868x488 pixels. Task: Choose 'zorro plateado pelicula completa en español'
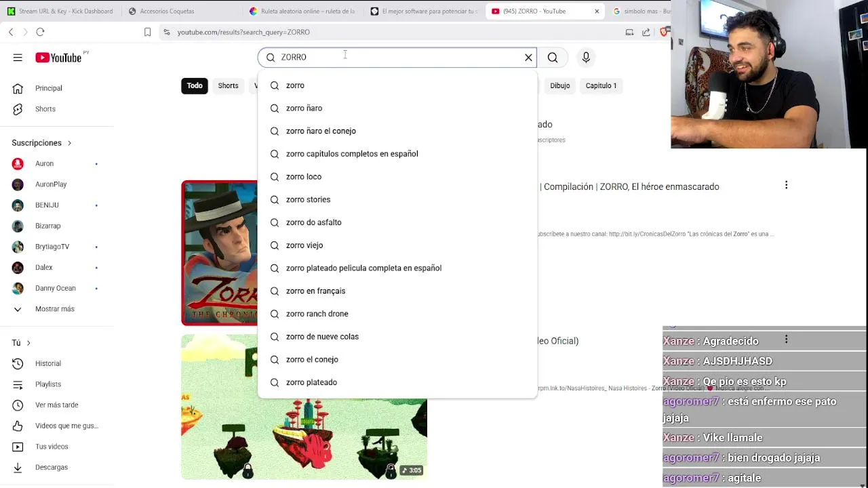click(x=397, y=268)
